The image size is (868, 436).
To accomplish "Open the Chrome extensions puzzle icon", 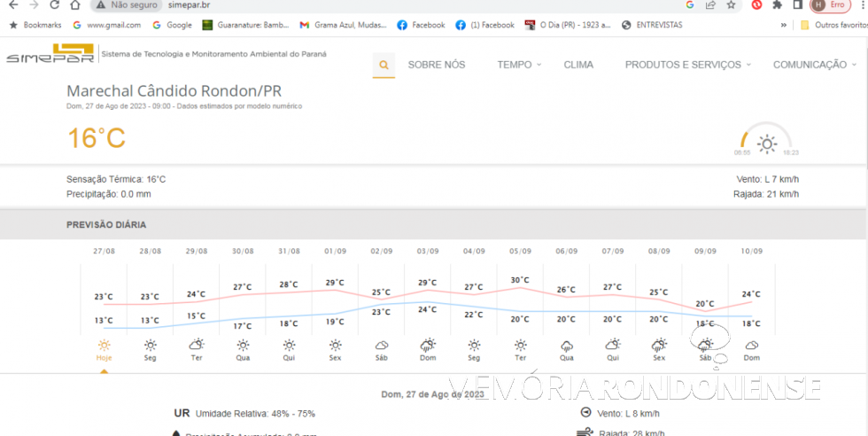I will click(777, 5).
